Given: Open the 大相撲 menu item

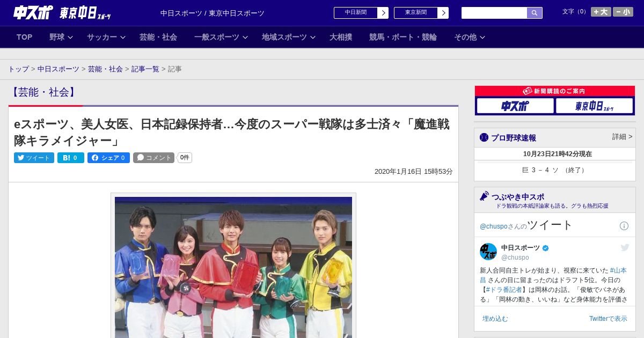Looking at the screenshot, I should pos(341,37).
